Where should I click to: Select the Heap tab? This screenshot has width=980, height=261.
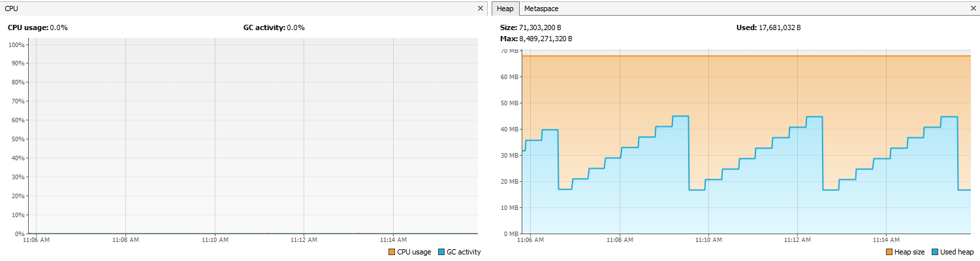(x=506, y=9)
